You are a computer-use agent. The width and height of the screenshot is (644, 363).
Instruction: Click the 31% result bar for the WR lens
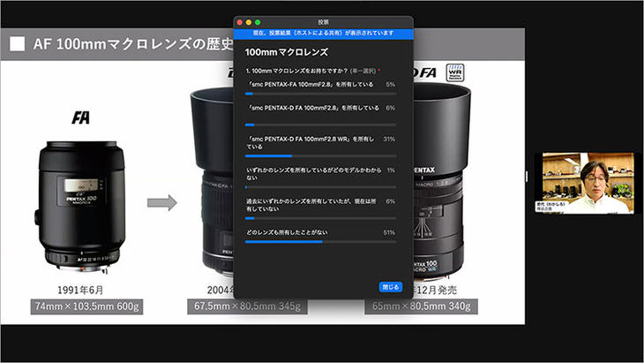pyautogui.click(x=320, y=155)
